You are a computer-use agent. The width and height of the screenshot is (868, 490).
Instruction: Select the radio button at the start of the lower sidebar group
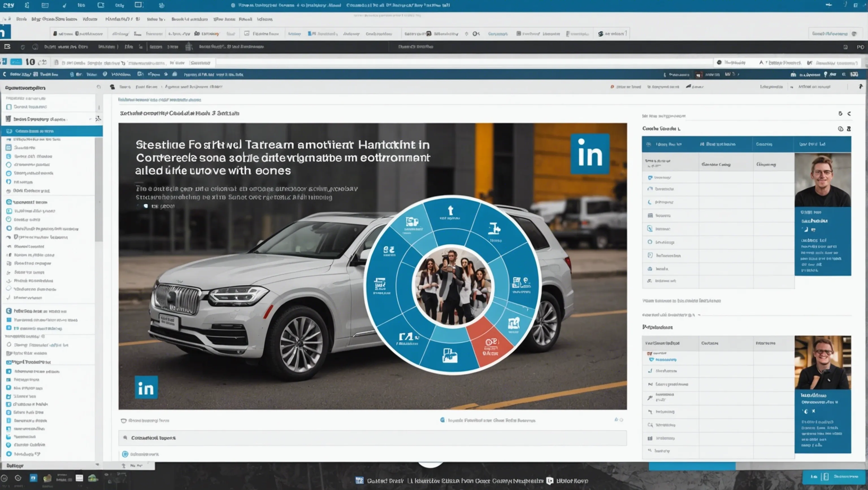click(x=9, y=345)
